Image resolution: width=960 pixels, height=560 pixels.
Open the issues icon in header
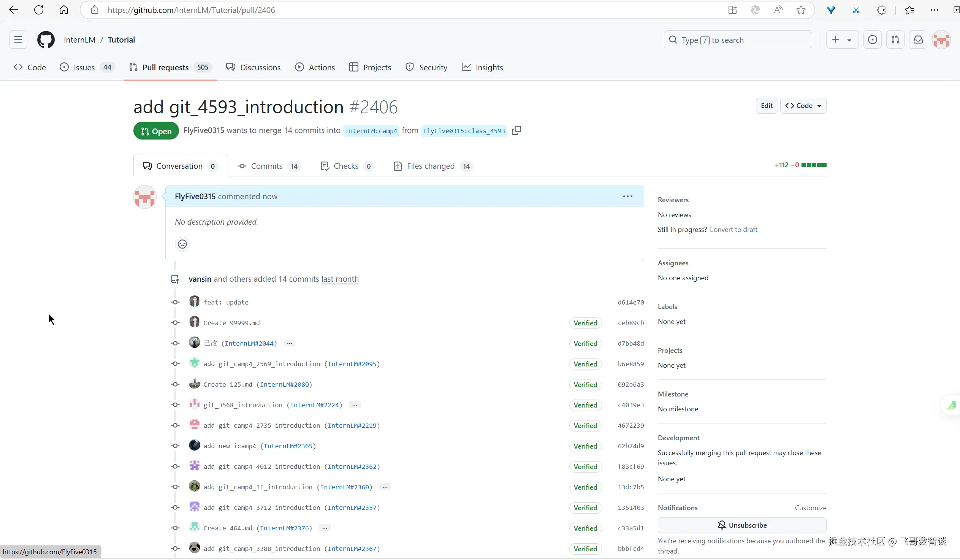click(872, 40)
